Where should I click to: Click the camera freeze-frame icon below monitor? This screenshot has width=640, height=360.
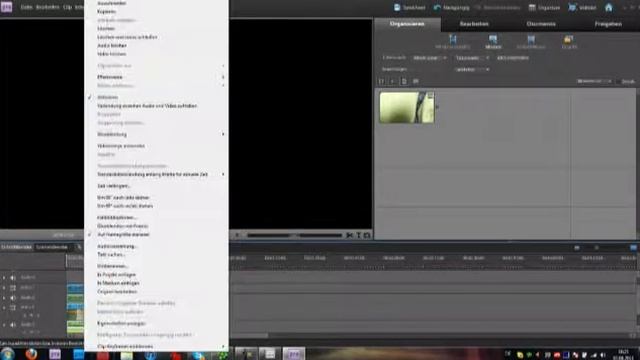pyautogui.click(x=367, y=235)
